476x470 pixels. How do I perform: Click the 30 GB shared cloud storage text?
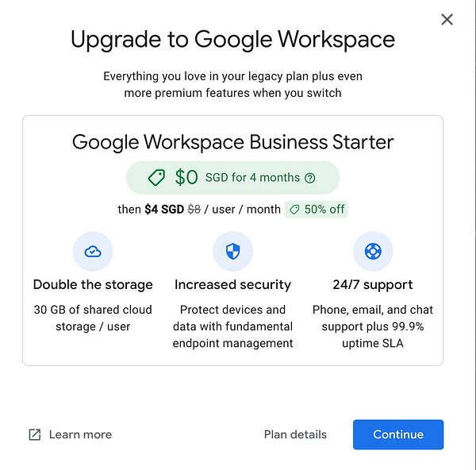pyautogui.click(x=93, y=318)
